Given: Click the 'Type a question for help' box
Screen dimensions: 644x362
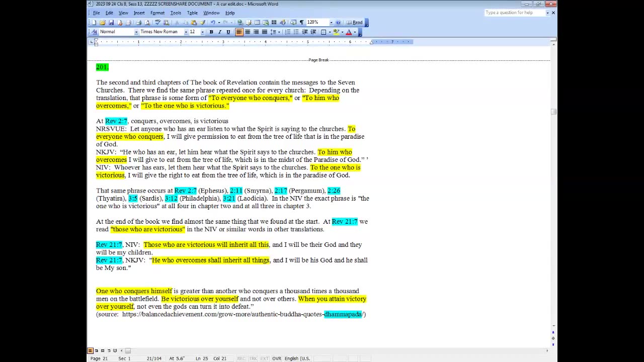Looking at the screenshot, I should coord(514,13).
